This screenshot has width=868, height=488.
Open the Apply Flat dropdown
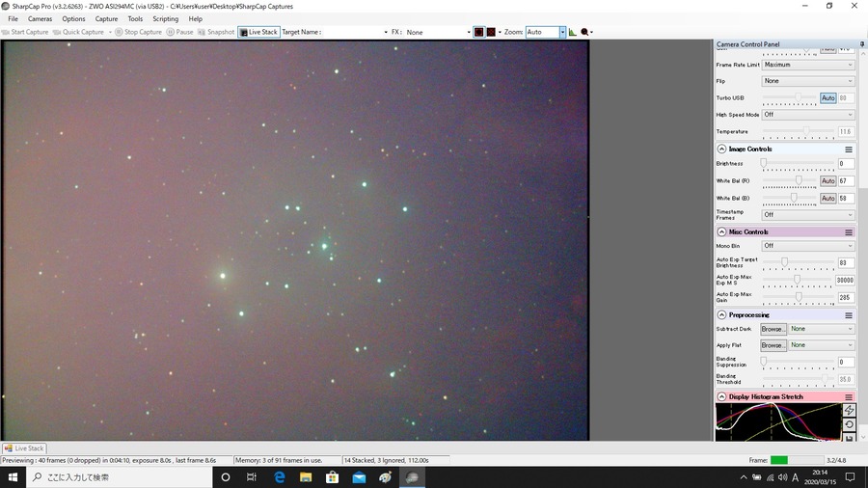822,344
